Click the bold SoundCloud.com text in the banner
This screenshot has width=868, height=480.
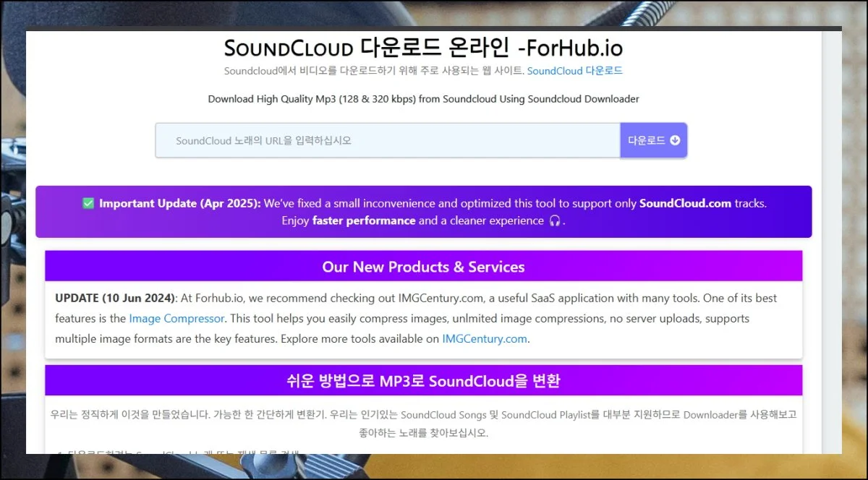click(685, 204)
